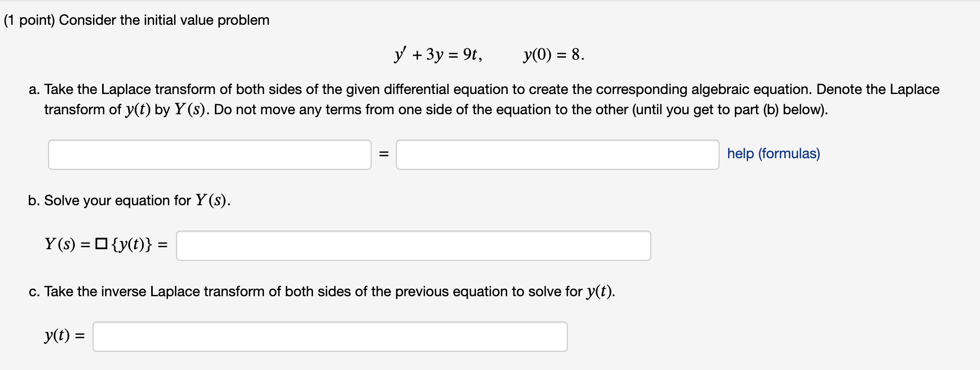Click the missing Laplace symbol square glyph

[x=101, y=245]
